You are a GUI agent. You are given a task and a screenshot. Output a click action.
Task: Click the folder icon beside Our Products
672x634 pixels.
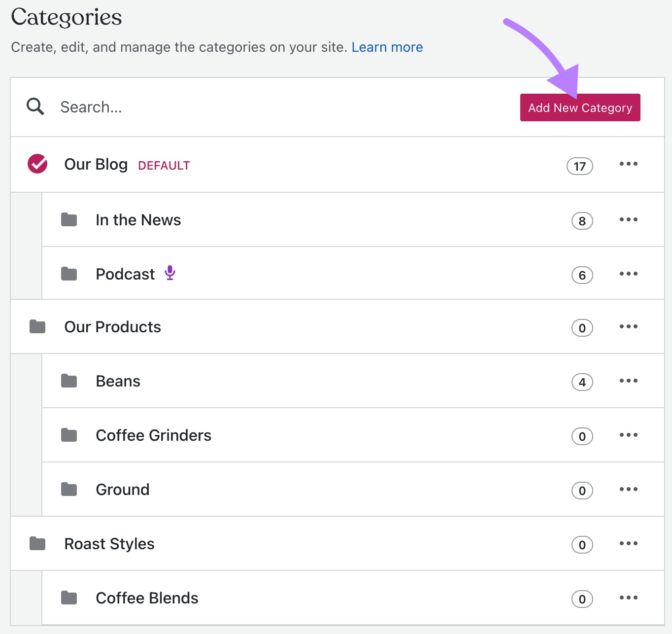click(37, 326)
